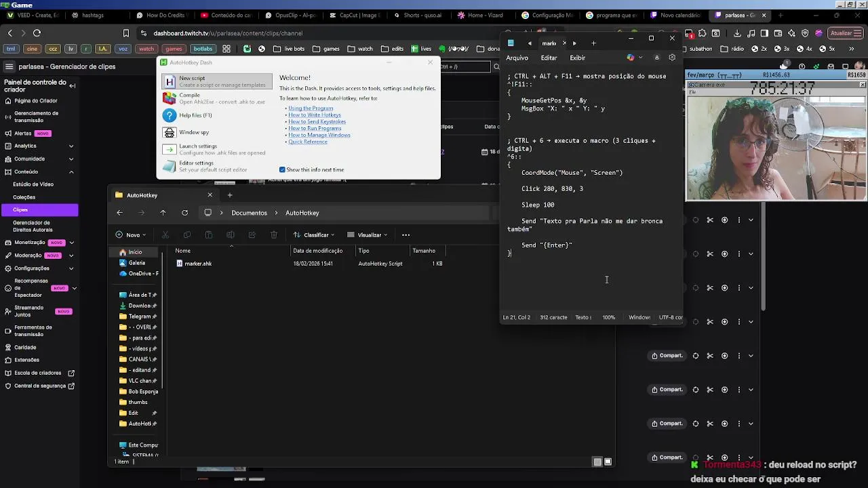868x488 pixels.
Task: Open Editar menu in Notepad
Action: (x=549, y=58)
